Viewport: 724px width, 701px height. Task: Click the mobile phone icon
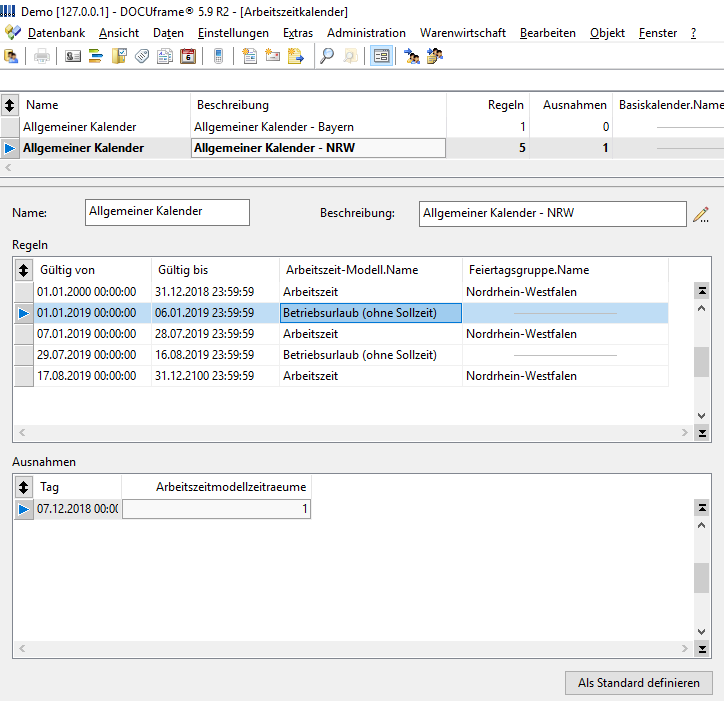pyautogui.click(x=218, y=56)
